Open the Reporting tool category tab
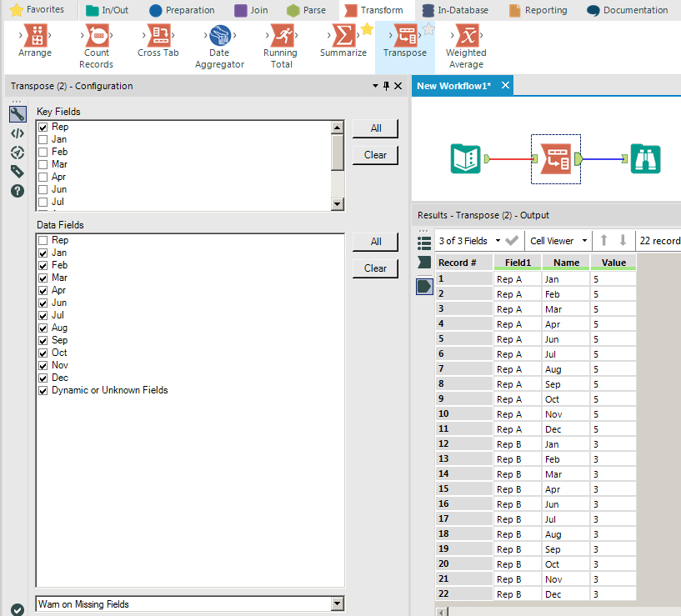 538,10
